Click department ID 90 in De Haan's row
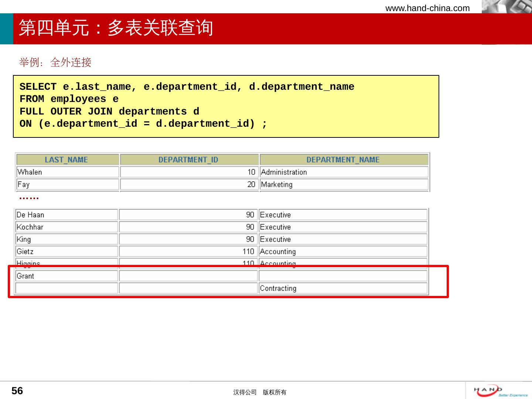The width and height of the screenshot is (532, 399). [188, 215]
